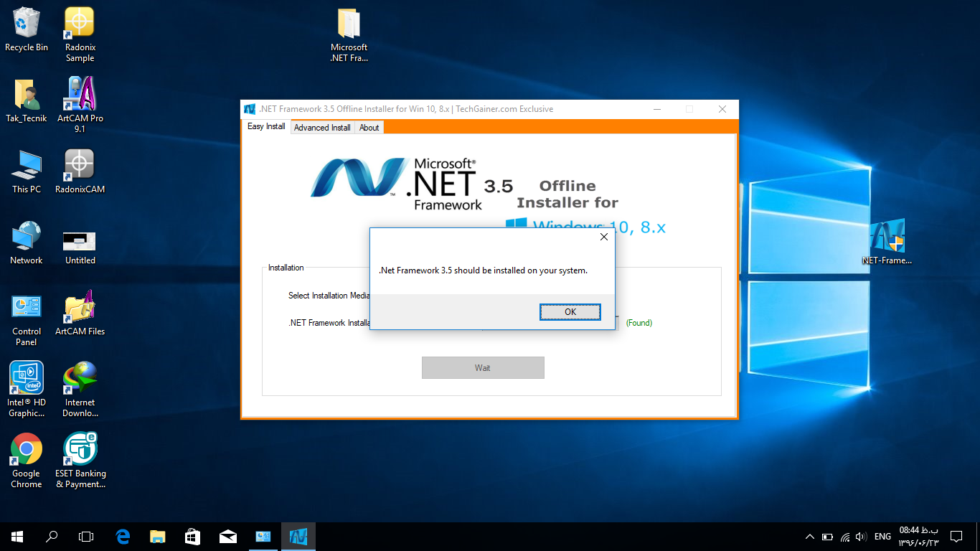The height and width of the screenshot is (551, 980).
Task: Switch to the Easy Install tab
Action: [x=266, y=126]
